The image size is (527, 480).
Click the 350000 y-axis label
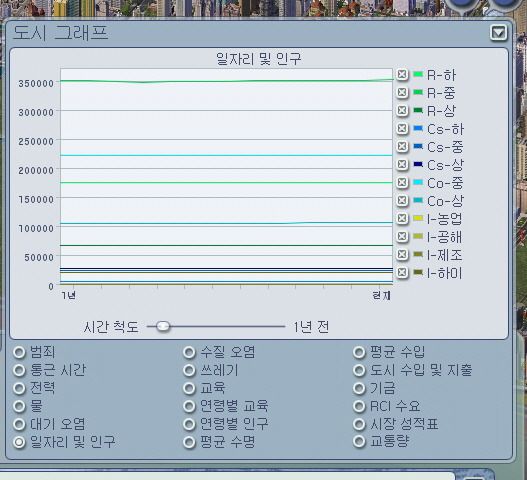point(36,83)
